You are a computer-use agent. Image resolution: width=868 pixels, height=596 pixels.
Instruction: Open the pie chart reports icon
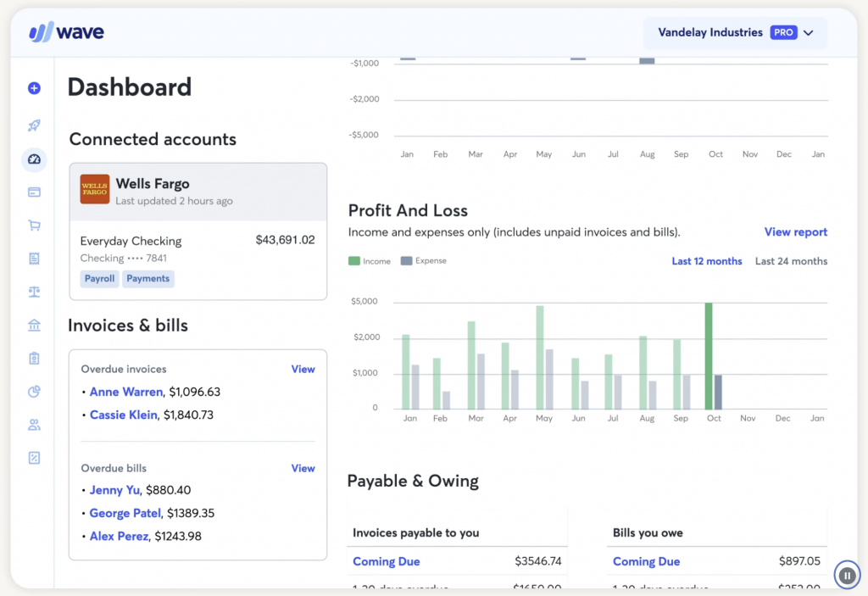click(34, 392)
